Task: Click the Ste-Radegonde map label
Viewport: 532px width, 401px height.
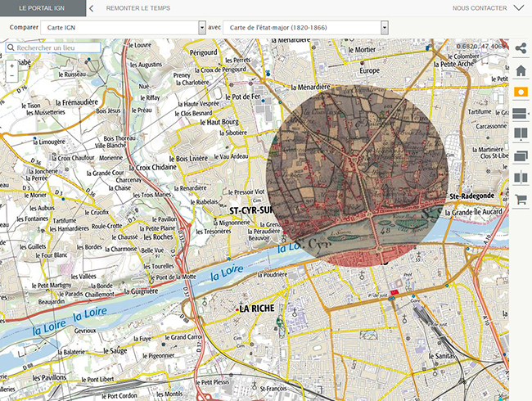Action: pyautogui.click(x=472, y=196)
